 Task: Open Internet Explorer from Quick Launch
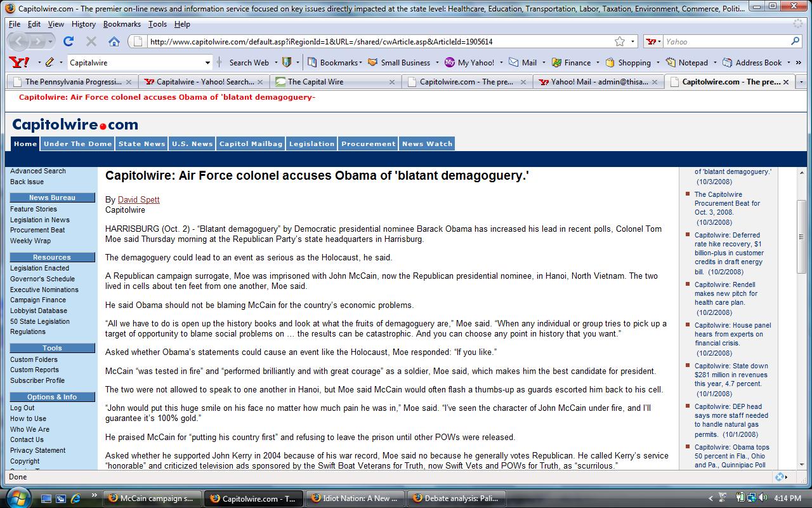[x=76, y=498]
